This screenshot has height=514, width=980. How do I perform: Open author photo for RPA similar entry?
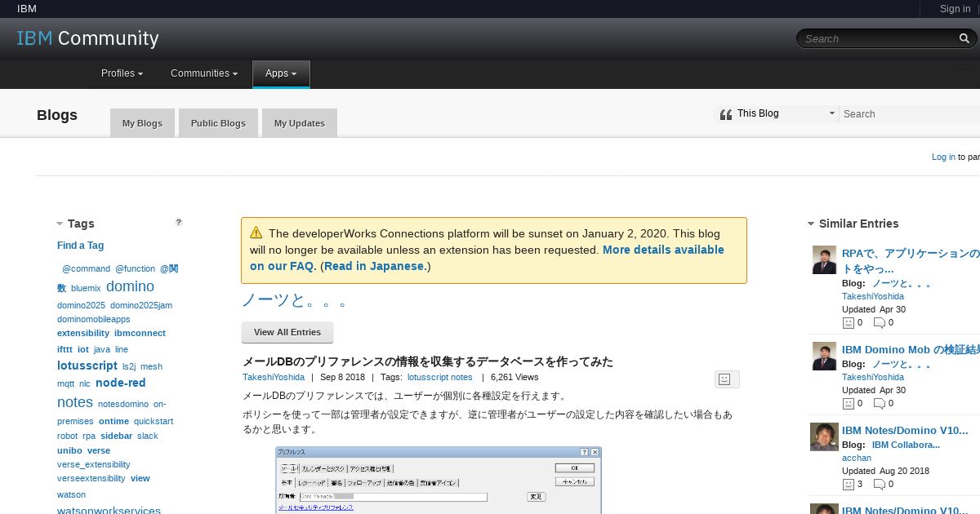pos(824,260)
